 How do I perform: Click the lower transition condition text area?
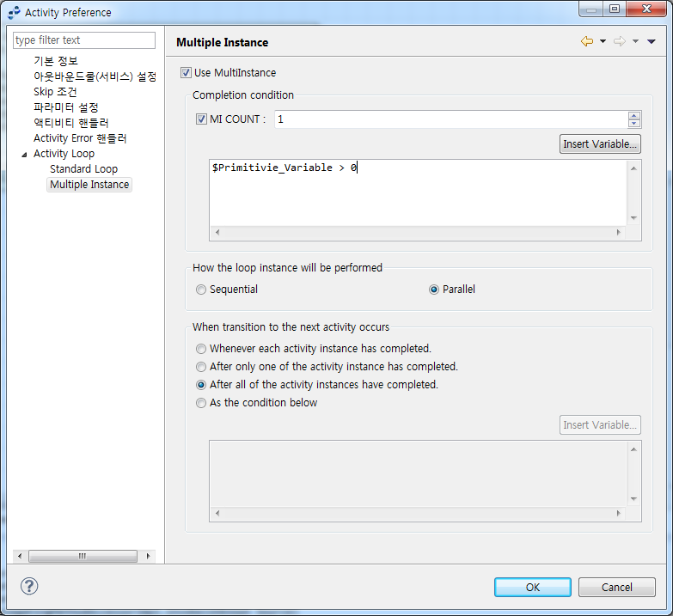click(x=418, y=474)
